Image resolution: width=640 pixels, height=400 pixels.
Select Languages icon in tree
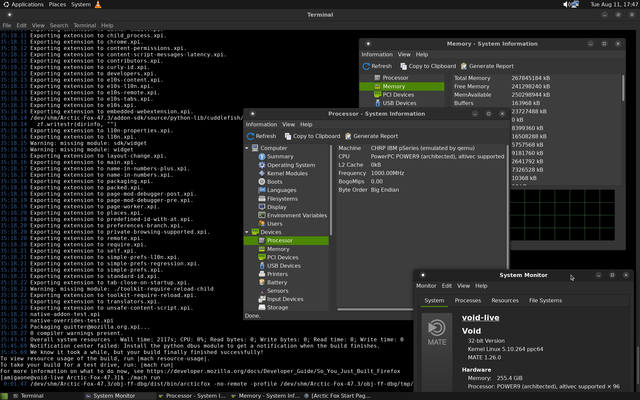[x=262, y=190]
